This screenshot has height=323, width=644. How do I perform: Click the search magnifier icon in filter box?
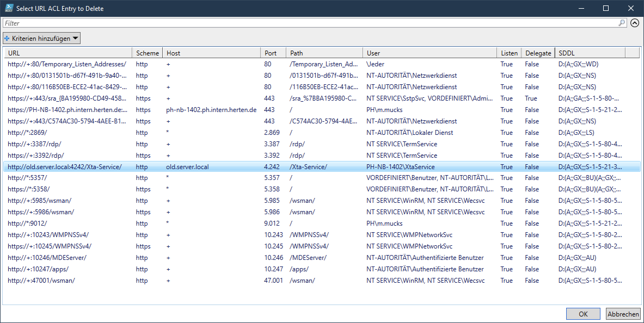[622, 23]
